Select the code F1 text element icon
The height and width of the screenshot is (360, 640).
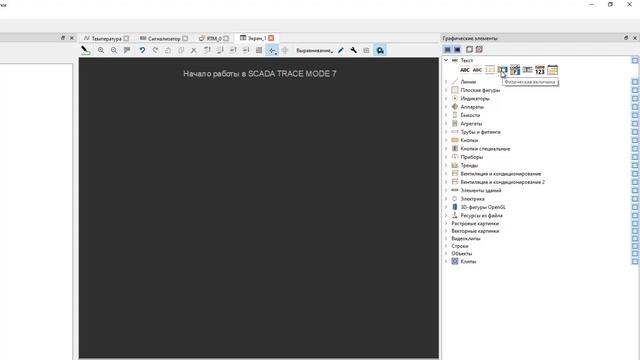pyautogui.click(x=515, y=70)
